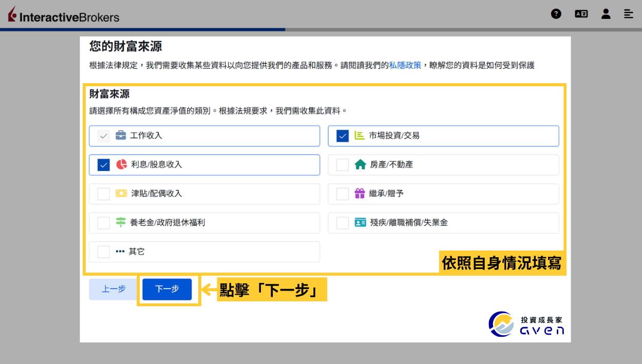The height and width of the screenshot is (364, 642).
Task: Click the 您的財富來源 page heading
Action: (126, 47)
